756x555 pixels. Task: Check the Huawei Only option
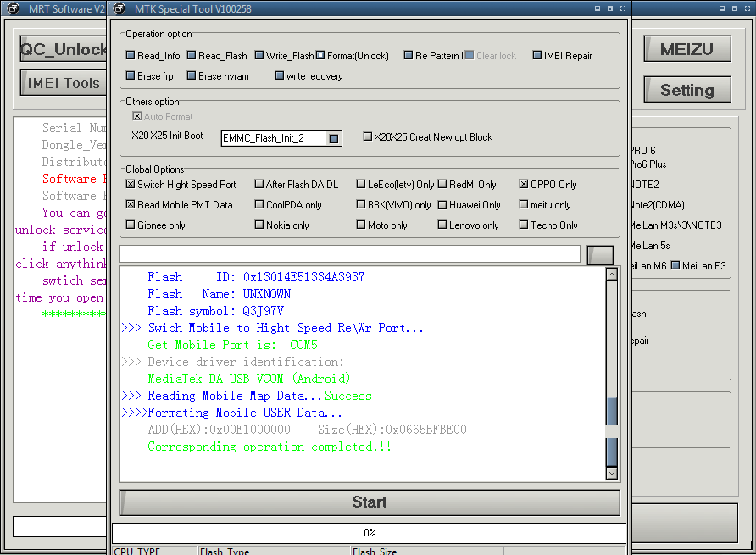442,204
